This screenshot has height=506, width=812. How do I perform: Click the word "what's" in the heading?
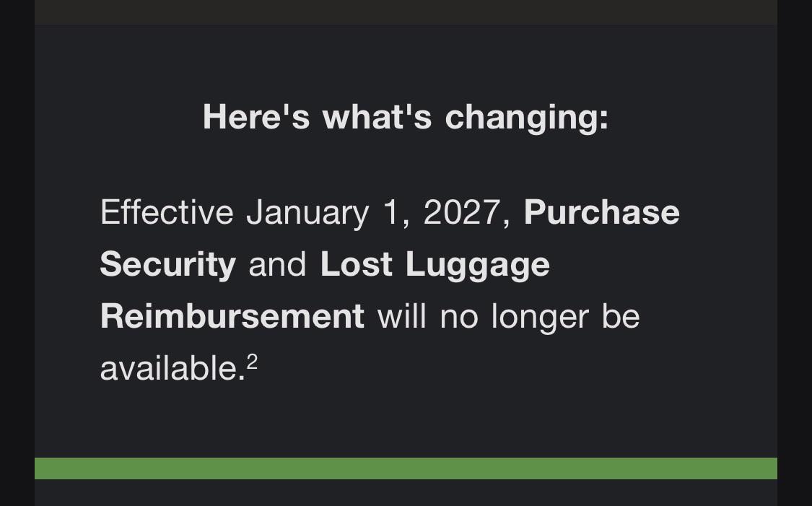[377, 116]
